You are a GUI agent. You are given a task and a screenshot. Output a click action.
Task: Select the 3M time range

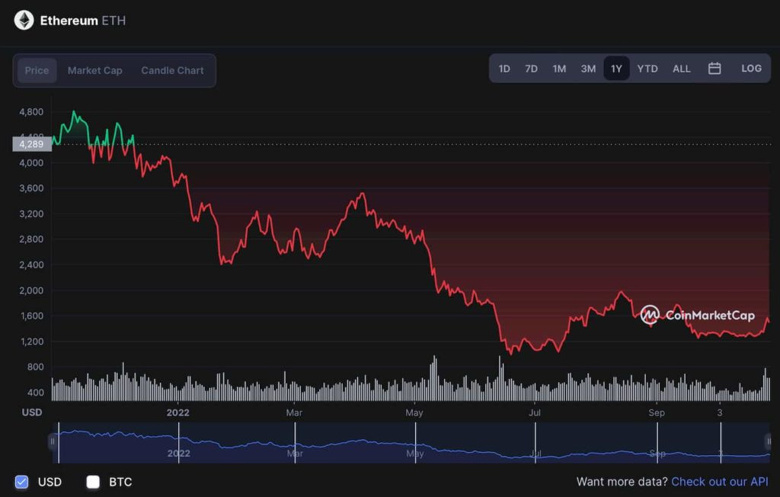[x=588, y=69]
